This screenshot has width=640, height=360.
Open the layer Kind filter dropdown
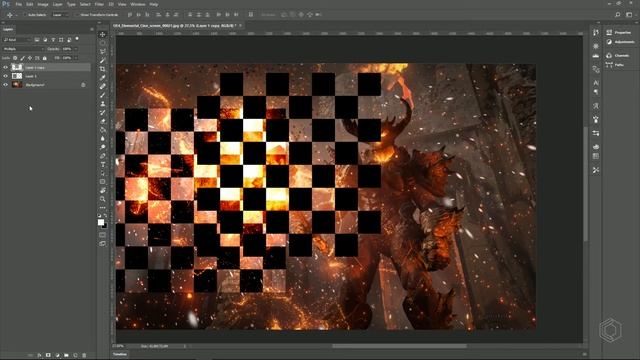[17, 40]
